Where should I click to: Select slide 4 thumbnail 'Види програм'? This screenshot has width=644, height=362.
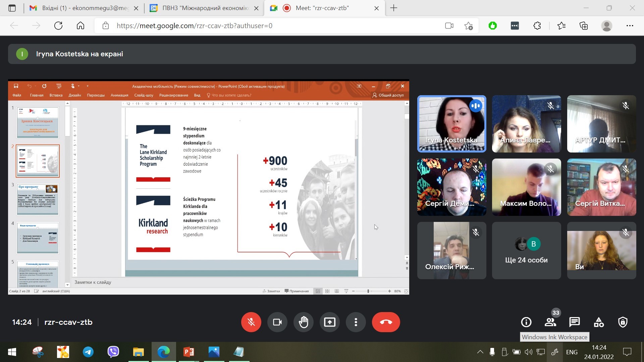(38, 238)
